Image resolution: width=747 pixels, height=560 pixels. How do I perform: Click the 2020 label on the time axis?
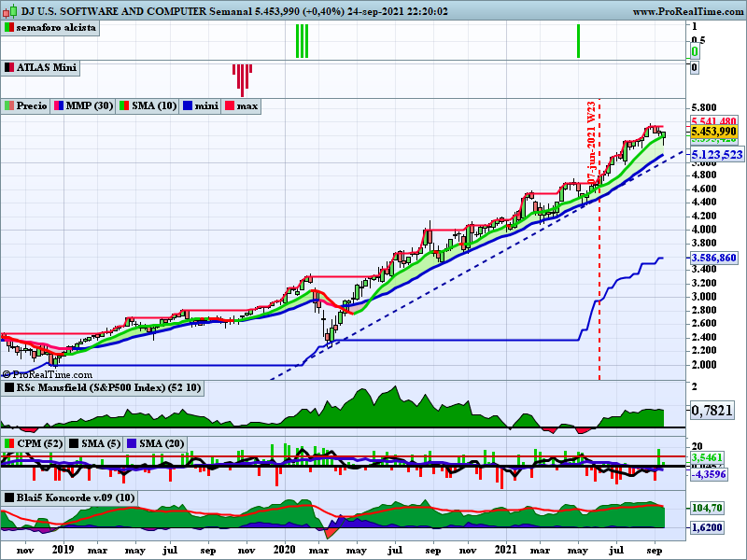coord(285,550)
